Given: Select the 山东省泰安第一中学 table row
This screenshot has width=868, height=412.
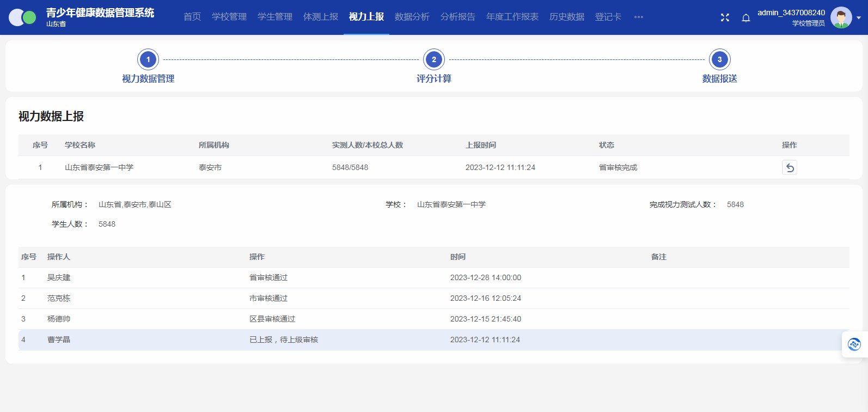Looking at the screenshot, I should click(99, 168).
